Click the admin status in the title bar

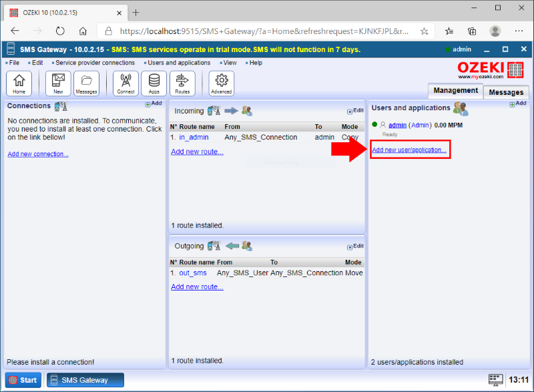point(459,49)
